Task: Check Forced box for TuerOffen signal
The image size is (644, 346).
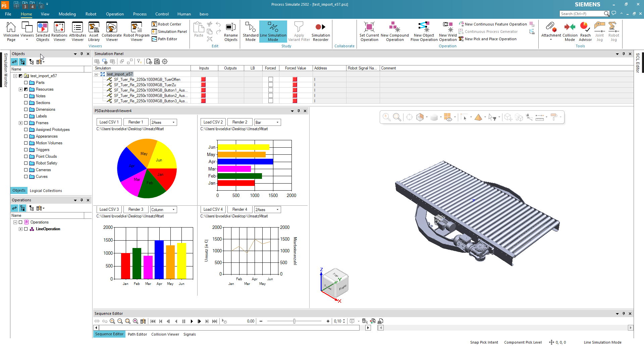Action: coord(271,80)
